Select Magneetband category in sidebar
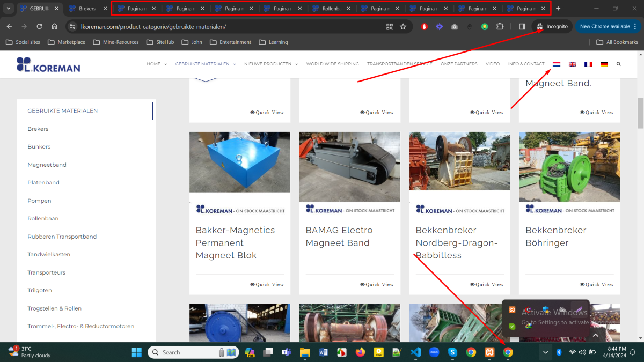The width and height of the screenshot is (644, 362). pyautogui.click(x=47, y=165)
